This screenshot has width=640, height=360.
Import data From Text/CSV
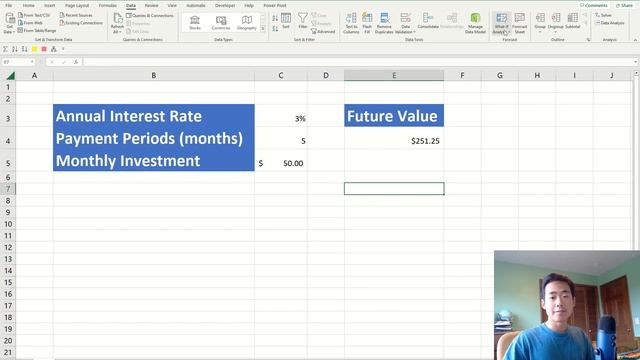(x=34, y=15)
